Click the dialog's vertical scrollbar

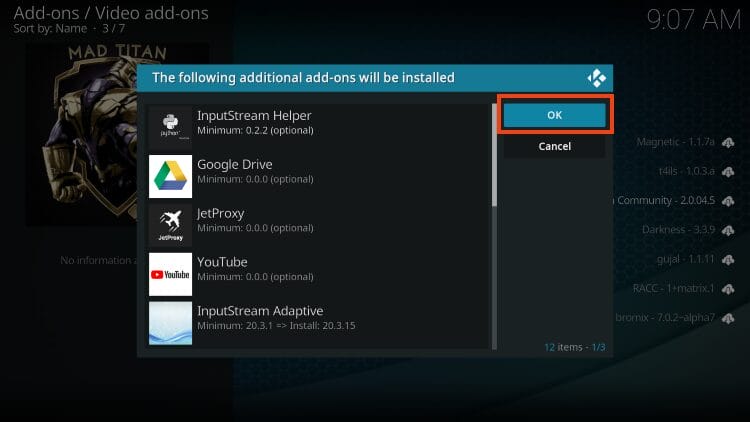point(494,156)
